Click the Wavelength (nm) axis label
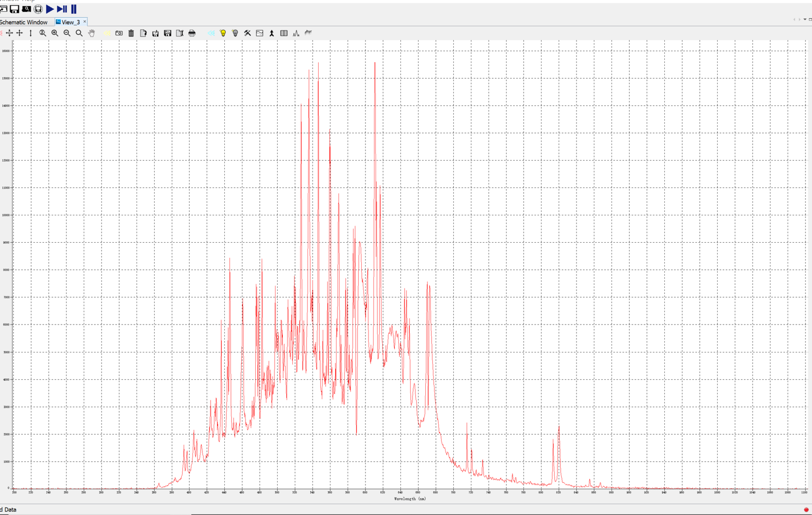Image resolution: width=812 pixels, height=515 pixels. [x=410, y=499]
